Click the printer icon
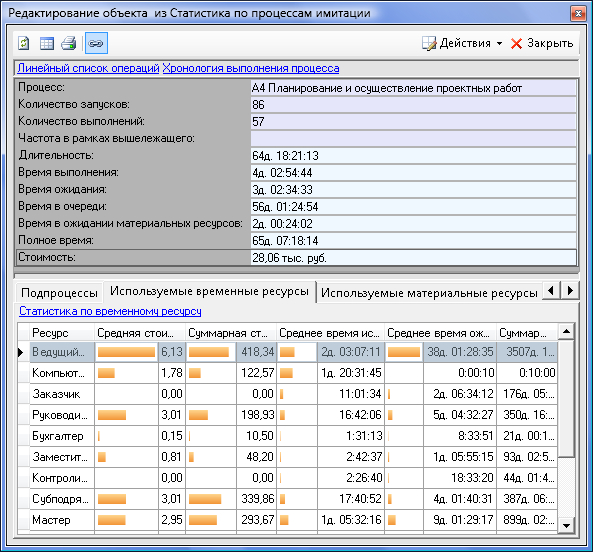Image resolution: width=593 pixels, height=552 pixels. click(x=69, y=43)
